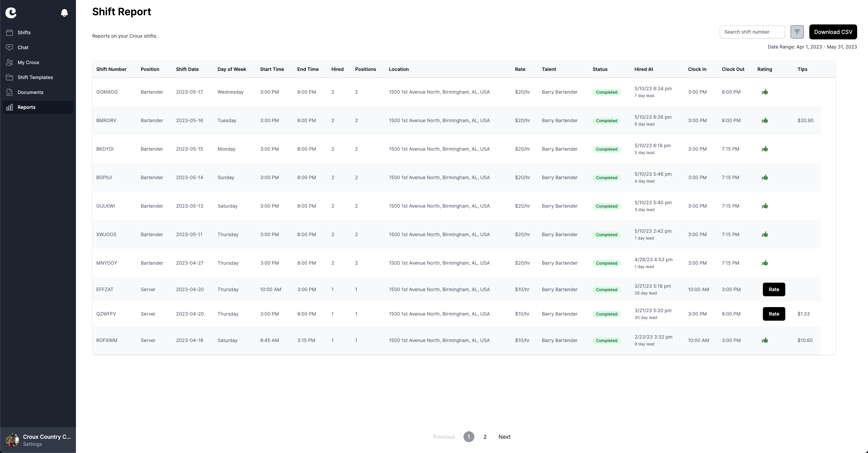
Task: Click thumbs-up rating for shift ROFXWM
Action: (x=765, y=340)
